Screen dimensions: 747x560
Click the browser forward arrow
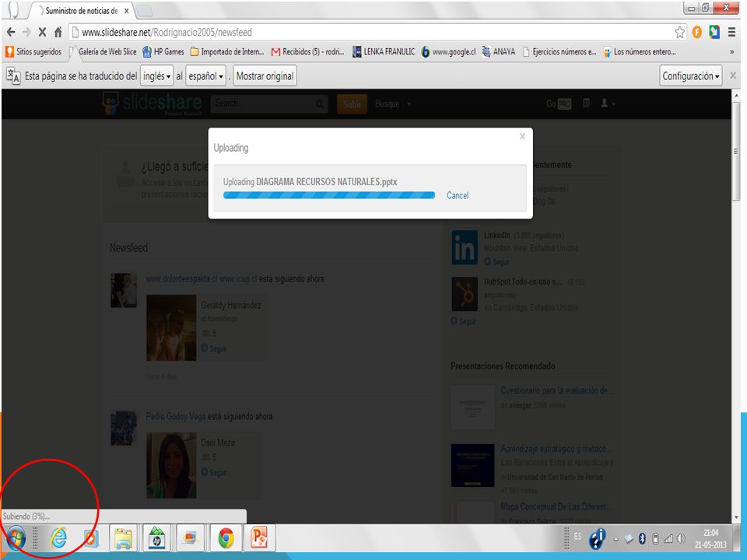coord(26,32)
